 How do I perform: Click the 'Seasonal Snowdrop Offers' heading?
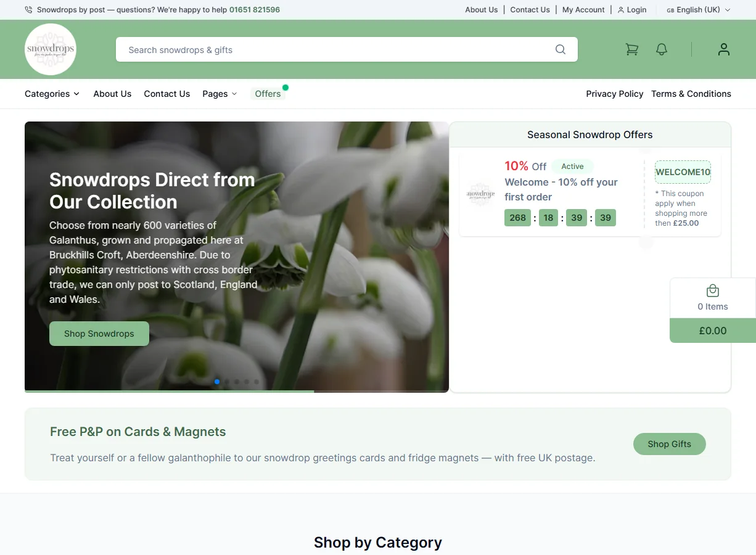(x=590, y=134)
